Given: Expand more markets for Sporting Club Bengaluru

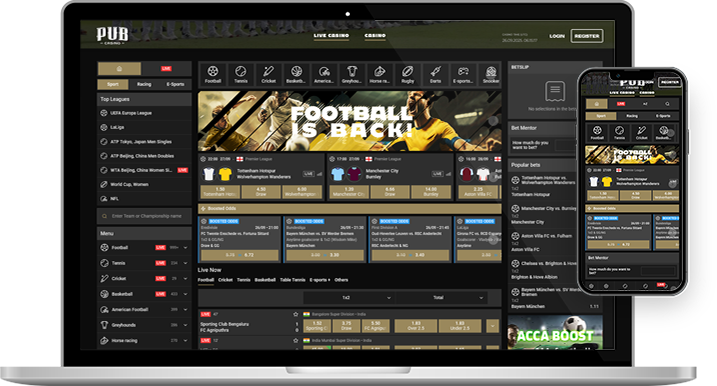Looking at the screenshot, I should (492, 326).
